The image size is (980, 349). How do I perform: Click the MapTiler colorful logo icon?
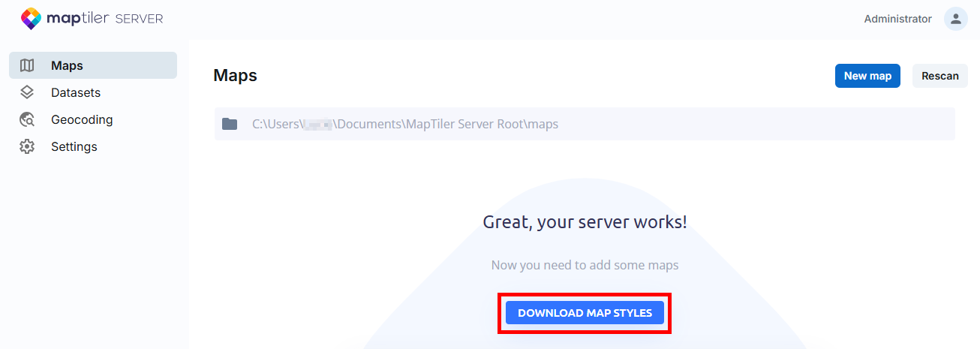[31, 19]
